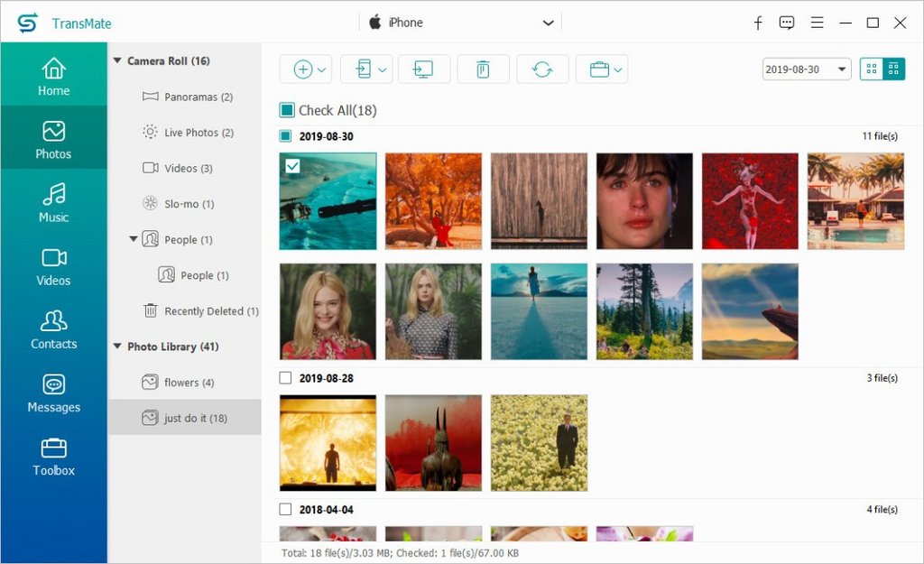Image resolution: width=924 pixels, height=564 pixels.
Task: Uncheck the helicopter ocean photo checkbox
Action: tap(292, 166)
